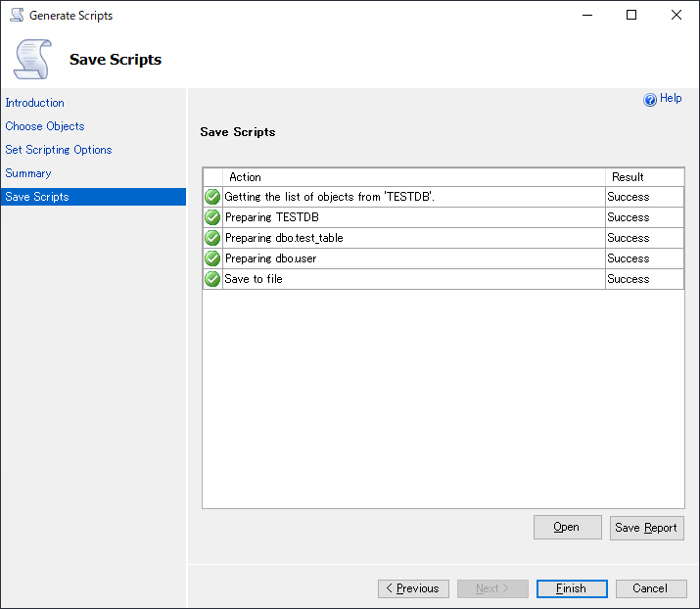Viewport: 700px width, 609px height.
Task: Click green checkmark next to Preparing dbo.user
Action: coord(212,258)
